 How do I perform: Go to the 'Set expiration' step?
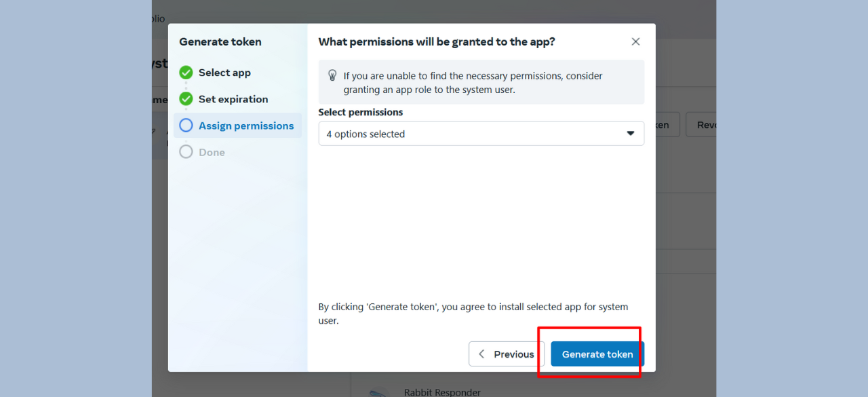click(x=233, y=99)
